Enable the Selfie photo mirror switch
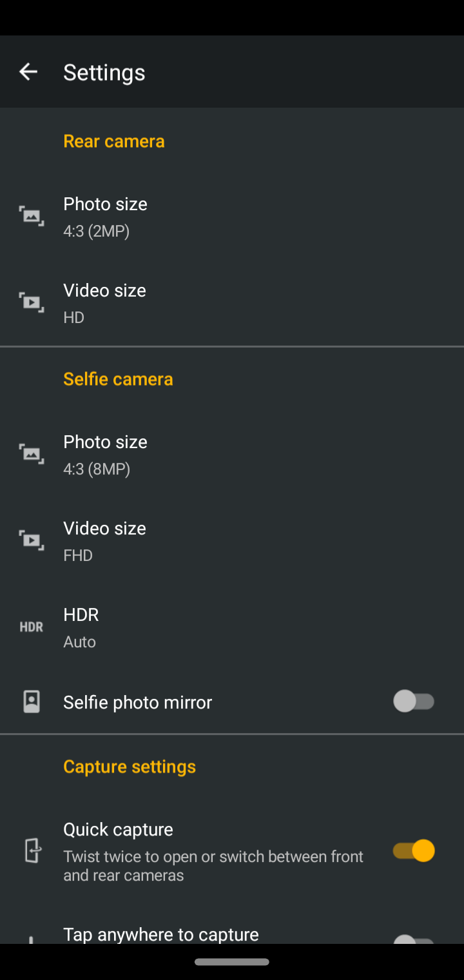This screenshot has width=464, height=980. (414, 701)
